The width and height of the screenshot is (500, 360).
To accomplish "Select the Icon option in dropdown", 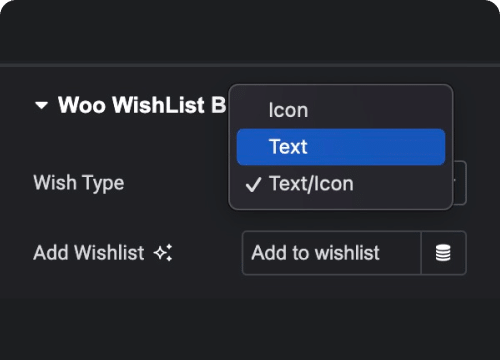I will coord(341,110).
